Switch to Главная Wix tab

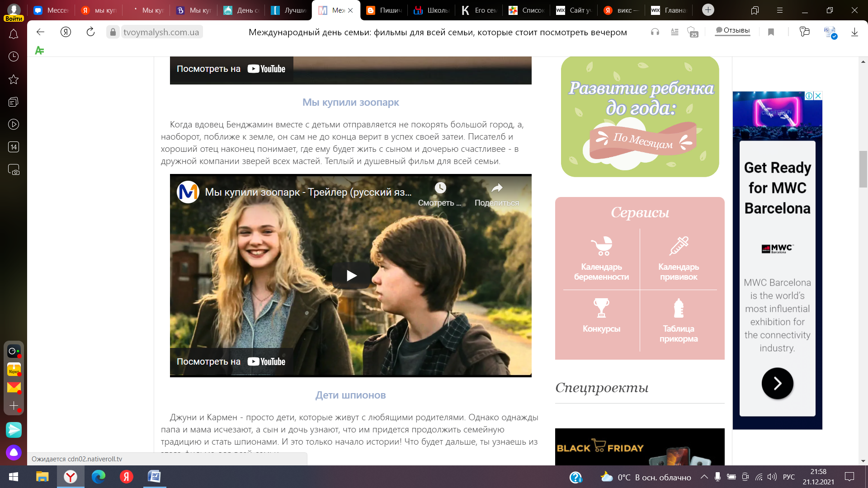point(669,10)
